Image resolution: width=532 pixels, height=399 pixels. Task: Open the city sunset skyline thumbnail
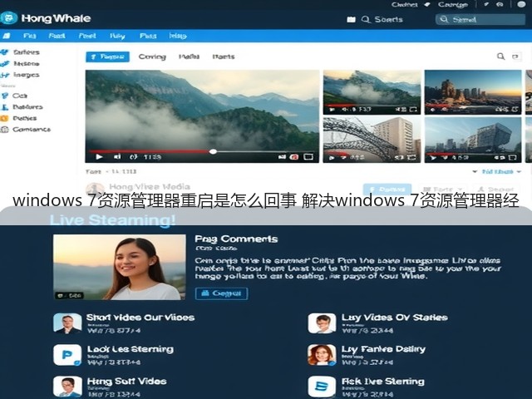point(473,92)
